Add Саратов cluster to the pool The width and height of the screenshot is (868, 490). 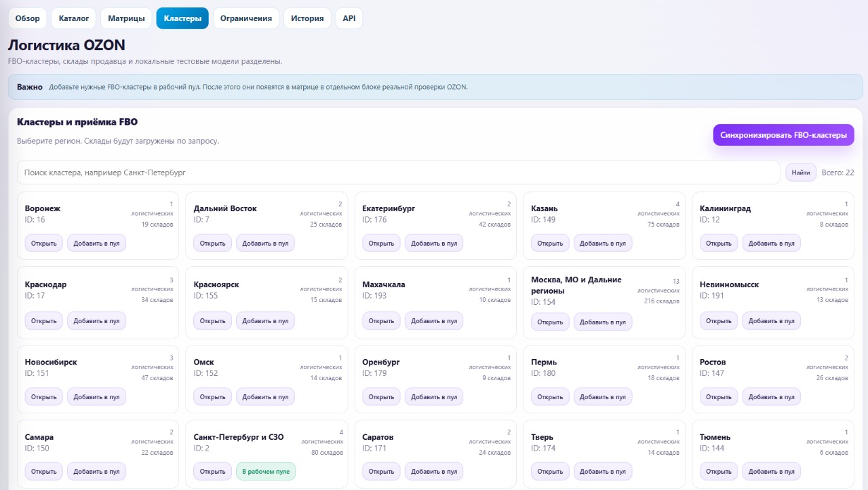(x=434, y=472)
